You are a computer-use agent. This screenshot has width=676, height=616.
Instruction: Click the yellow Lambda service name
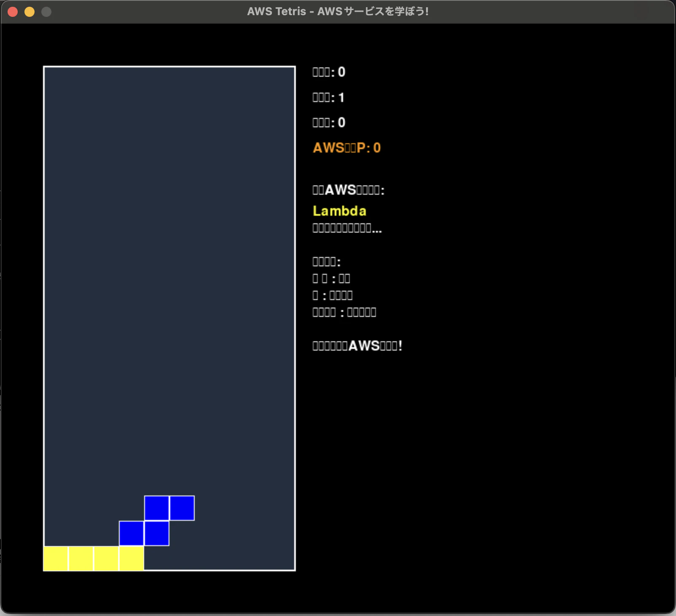click(x=340, y=211)
